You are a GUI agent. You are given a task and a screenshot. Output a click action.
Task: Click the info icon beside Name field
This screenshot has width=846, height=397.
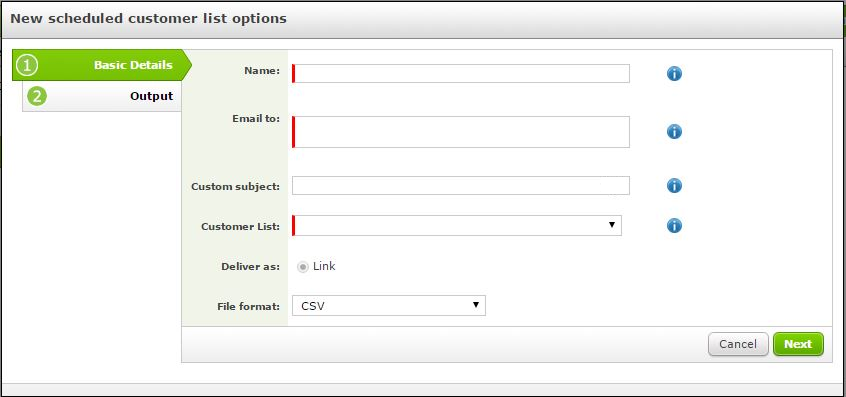click(x=674, y=73)
